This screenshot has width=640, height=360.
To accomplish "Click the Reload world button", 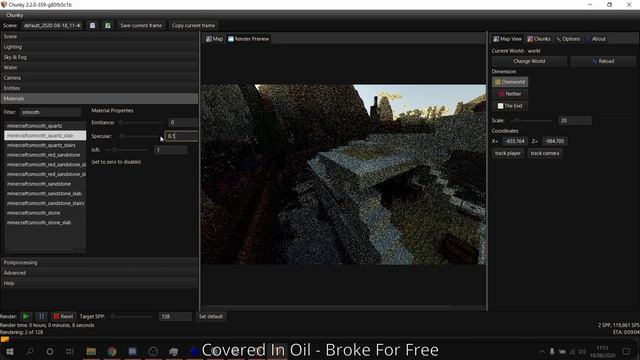I will pyautogui.click(x=603, y=61).
